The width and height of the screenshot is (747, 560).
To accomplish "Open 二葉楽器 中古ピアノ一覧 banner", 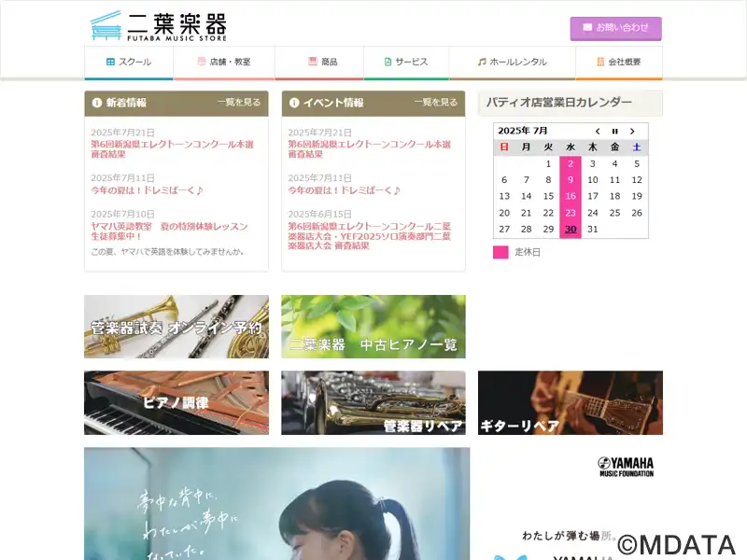I will pyautogui.click(x=373, y=327).
